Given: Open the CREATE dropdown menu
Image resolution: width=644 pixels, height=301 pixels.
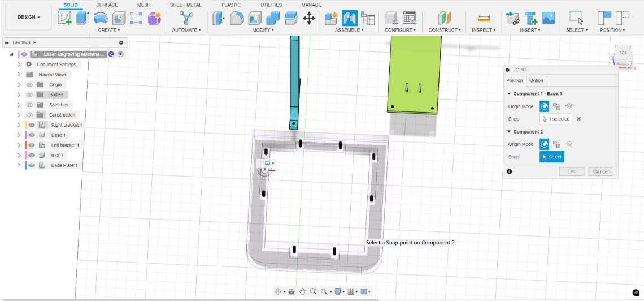Looking at the screenshot, I should click(109, 30).
